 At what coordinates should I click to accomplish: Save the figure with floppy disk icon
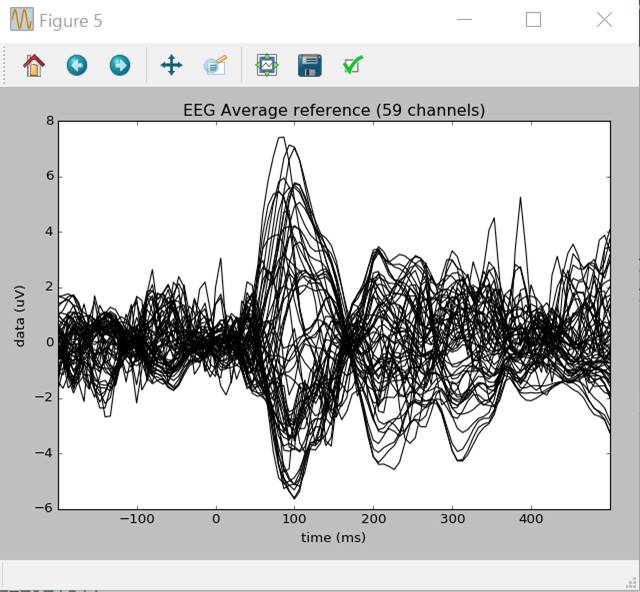click(x=310, y=66)
